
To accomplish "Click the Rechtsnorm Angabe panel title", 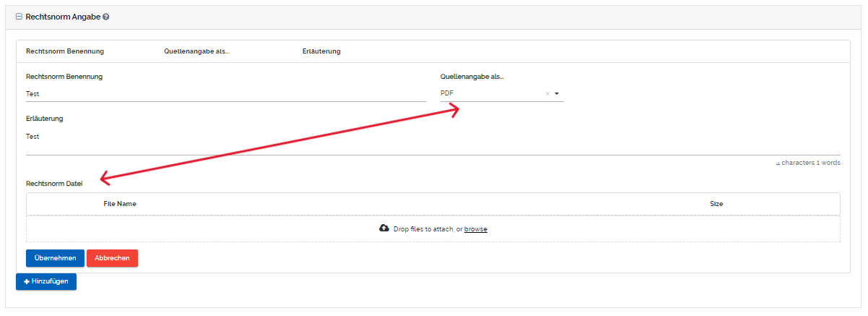I will (63, 16).
